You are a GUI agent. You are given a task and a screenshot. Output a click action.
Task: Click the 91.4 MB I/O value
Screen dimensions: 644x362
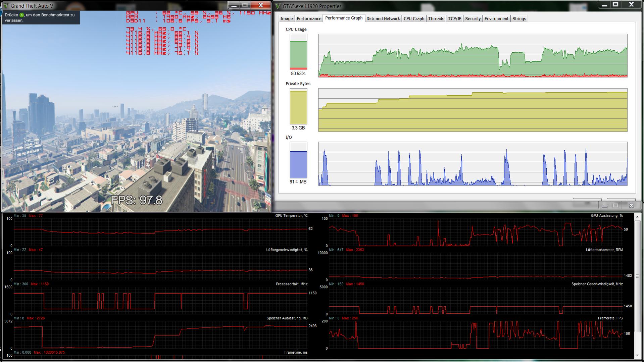[x=298, y=182]
